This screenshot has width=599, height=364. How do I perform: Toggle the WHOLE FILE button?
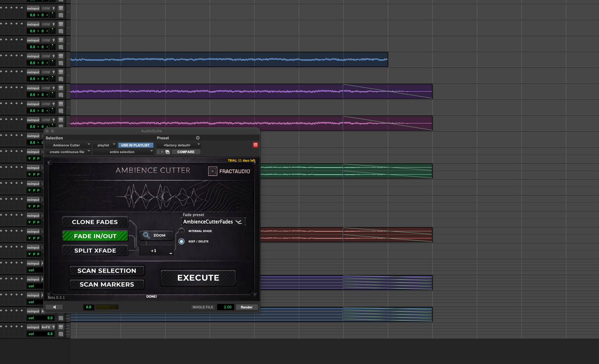(203, 307)
